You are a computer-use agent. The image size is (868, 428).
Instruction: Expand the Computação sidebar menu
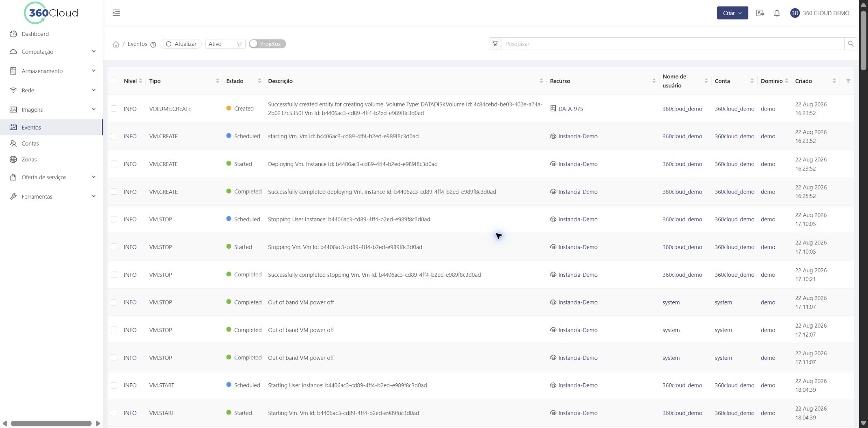point(51,52)
